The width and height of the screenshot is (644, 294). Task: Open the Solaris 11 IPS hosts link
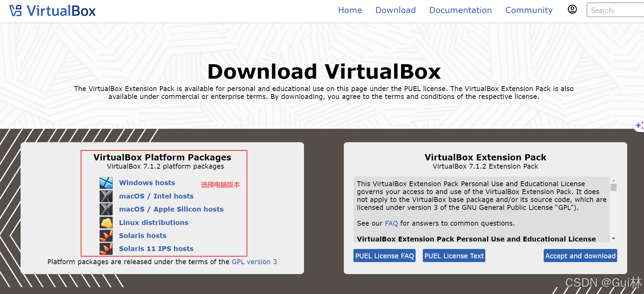[156, 249]
